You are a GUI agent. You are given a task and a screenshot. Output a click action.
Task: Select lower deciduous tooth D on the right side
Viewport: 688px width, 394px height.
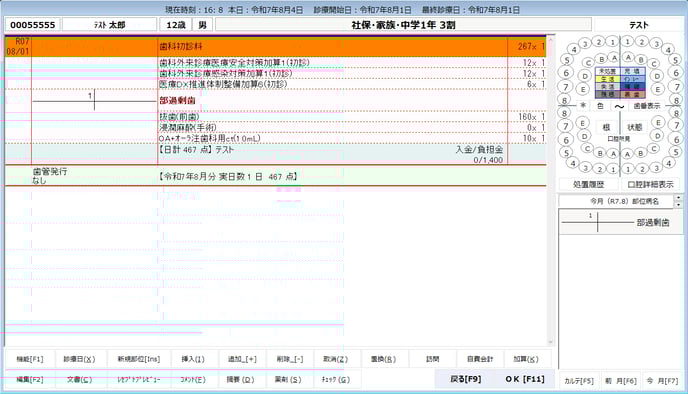point(657,136)
